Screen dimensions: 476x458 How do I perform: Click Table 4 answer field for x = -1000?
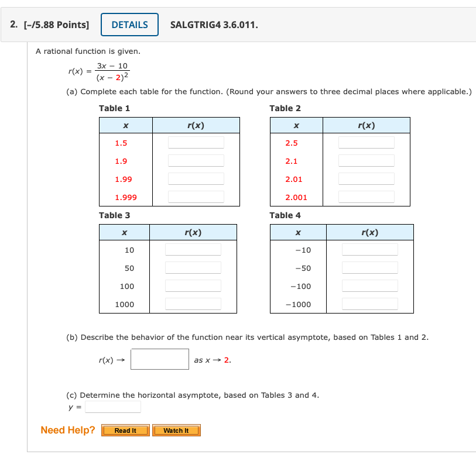pos(369,303)
